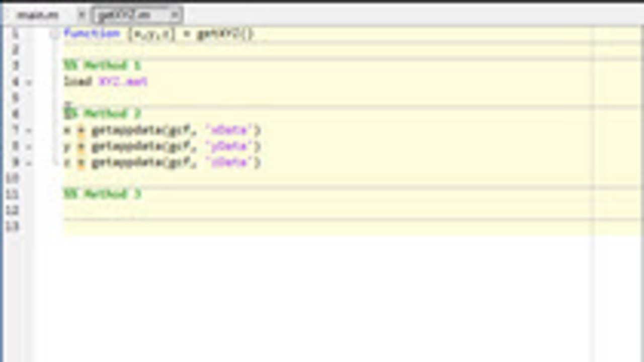Select the getXYZ.m editor tab
The image size is (644, 362).
(124, 15)
